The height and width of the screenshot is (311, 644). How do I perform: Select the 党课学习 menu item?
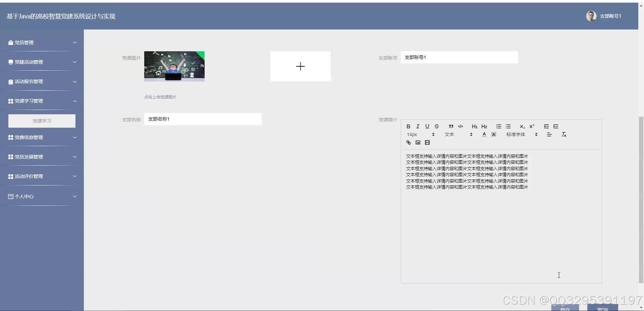pyautogui.click(x=42, y=121)
